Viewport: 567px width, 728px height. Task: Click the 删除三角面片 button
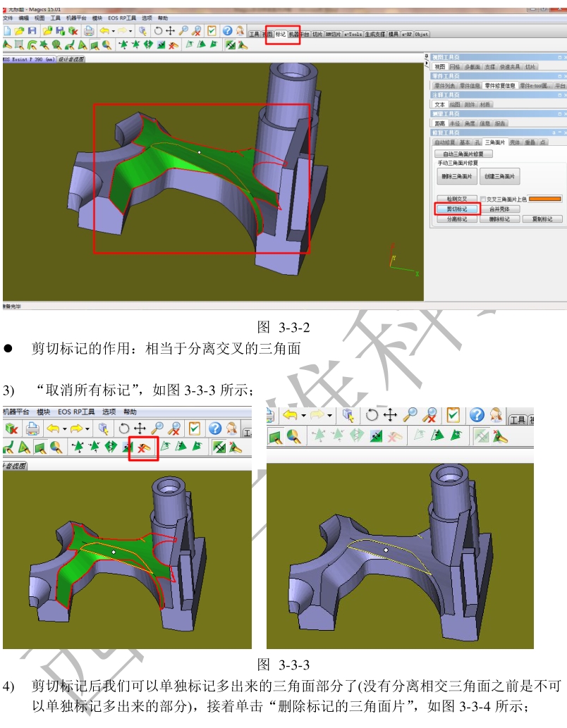point(456,176)
